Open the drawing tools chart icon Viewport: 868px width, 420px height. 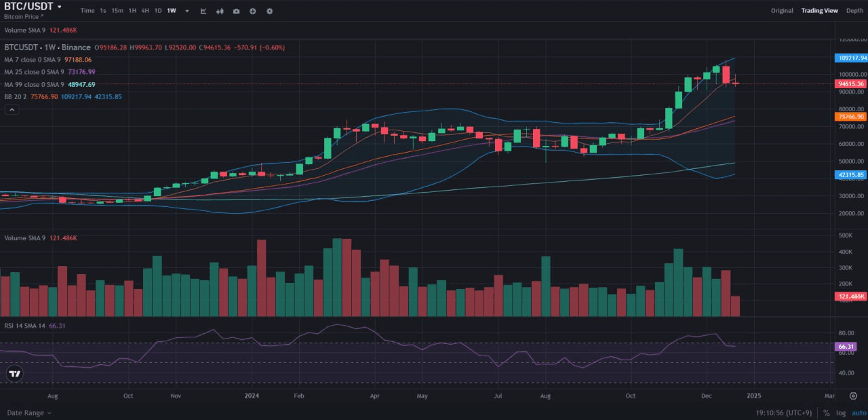204,11
